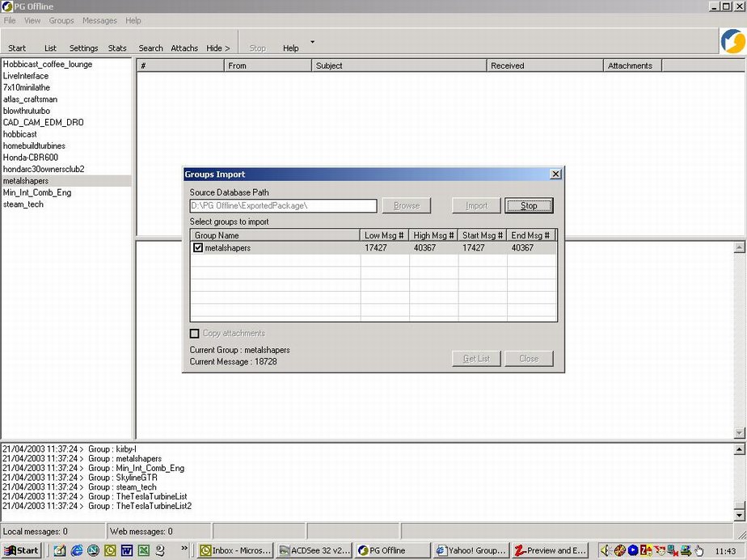Open the Messages menu

tap(99, 20)
